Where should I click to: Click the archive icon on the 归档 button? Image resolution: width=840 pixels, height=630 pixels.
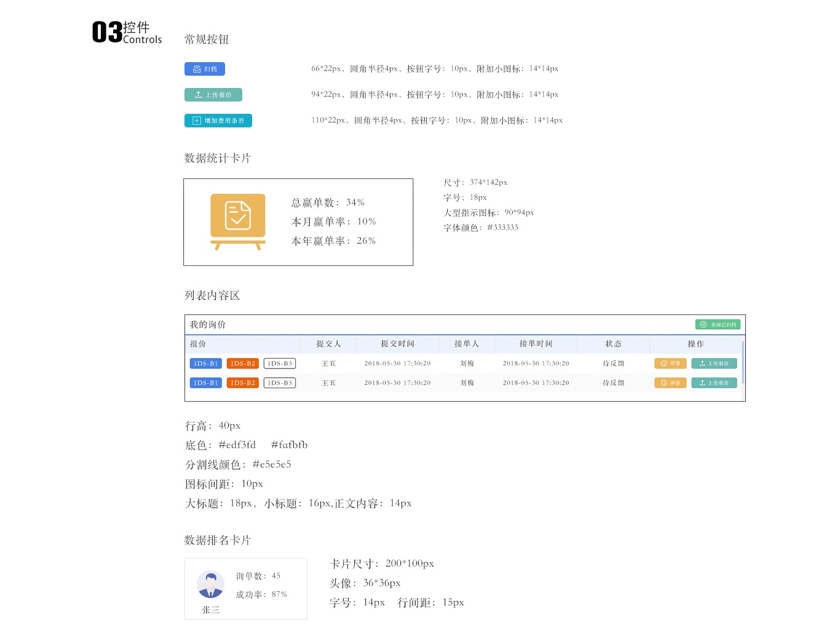196,68
